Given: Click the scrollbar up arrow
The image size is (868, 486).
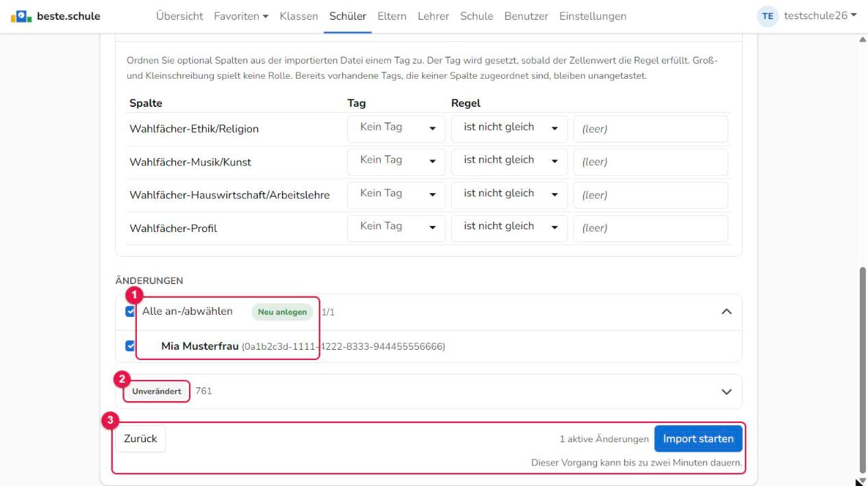Looking at the screenshot, I should pyautogui.click(x=863, y=40).
